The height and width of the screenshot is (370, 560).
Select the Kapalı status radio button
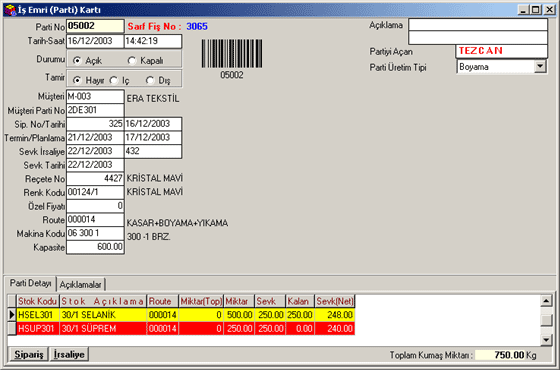[x=132, y=61]
